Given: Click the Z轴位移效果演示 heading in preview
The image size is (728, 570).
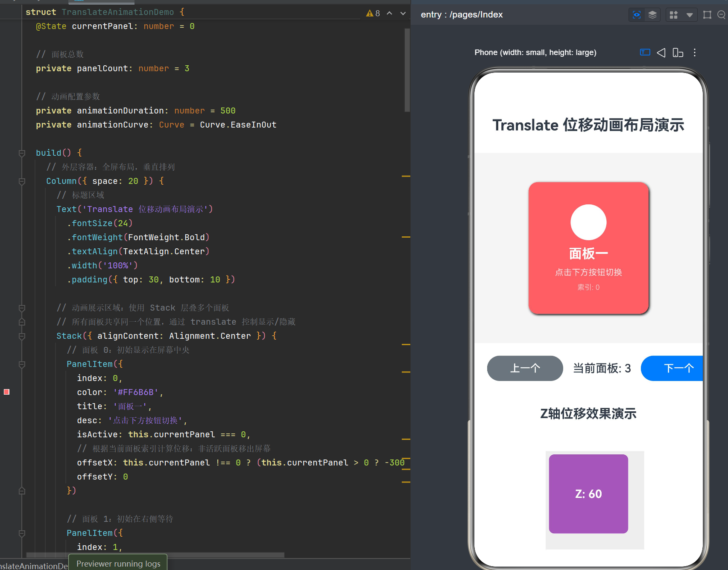Looking at the screenshot, I should (x=588, y=413).
